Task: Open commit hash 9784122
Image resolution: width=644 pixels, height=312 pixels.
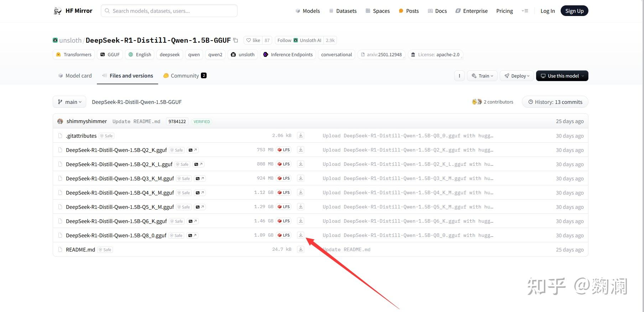Action: 177,121
